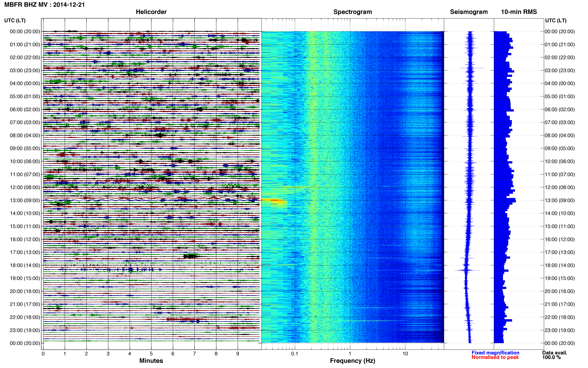The height and width of the screenshot is (368, 588).
Task: Click the right 'UTC (LT)' axis label
Action: click(556, 20)
